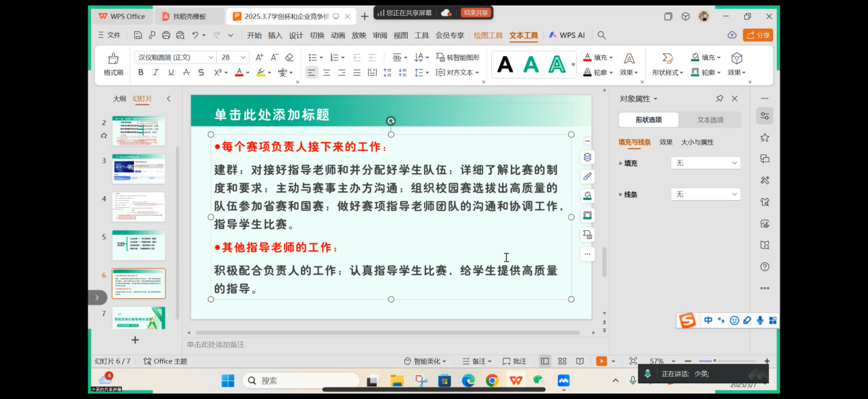Open the Edge browser in the taskbar

pyautogui.click(x=468, y=381)
